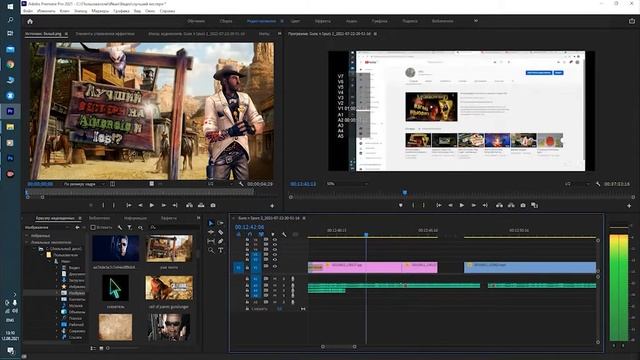Export frame from Program monitor camera icon
This screenshot has width=640, height=360.
tap(523, 205)
